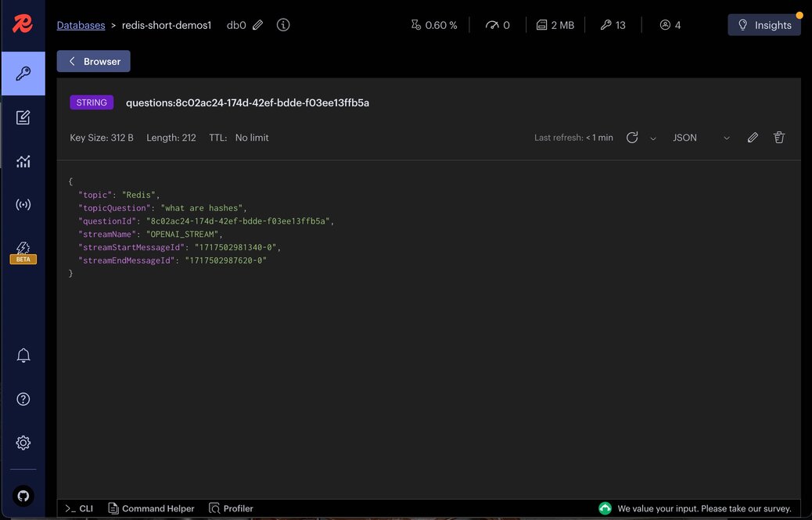
Task: Open the database Analysis chart icon
Action: (x=23, y=160)
